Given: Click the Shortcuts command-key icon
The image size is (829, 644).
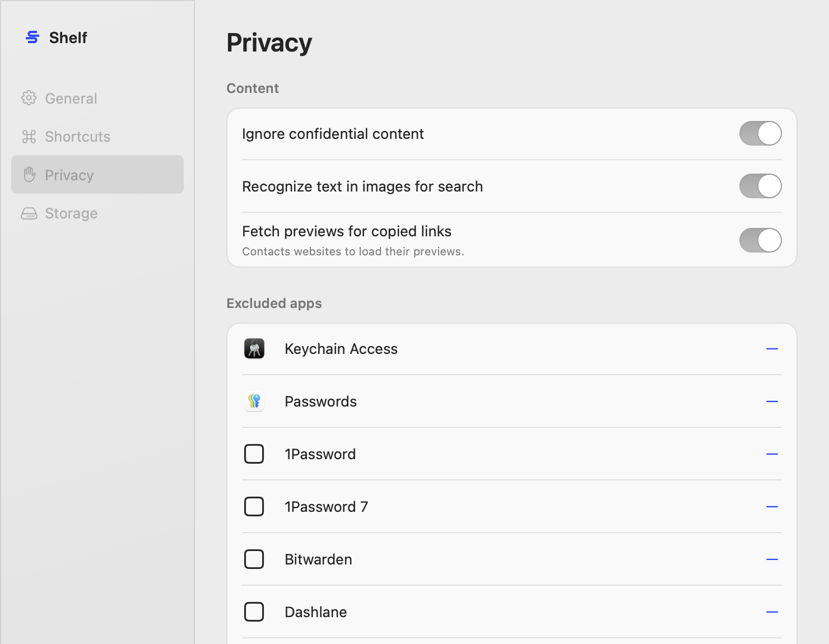Looking at the screenshot, I should click(29, 136).
